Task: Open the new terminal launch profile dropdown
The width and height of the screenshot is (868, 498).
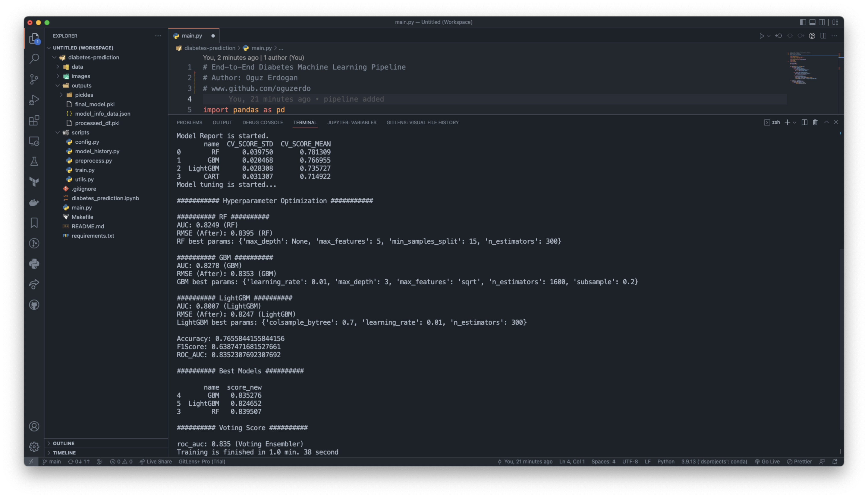Action: [x=794, y=122]
